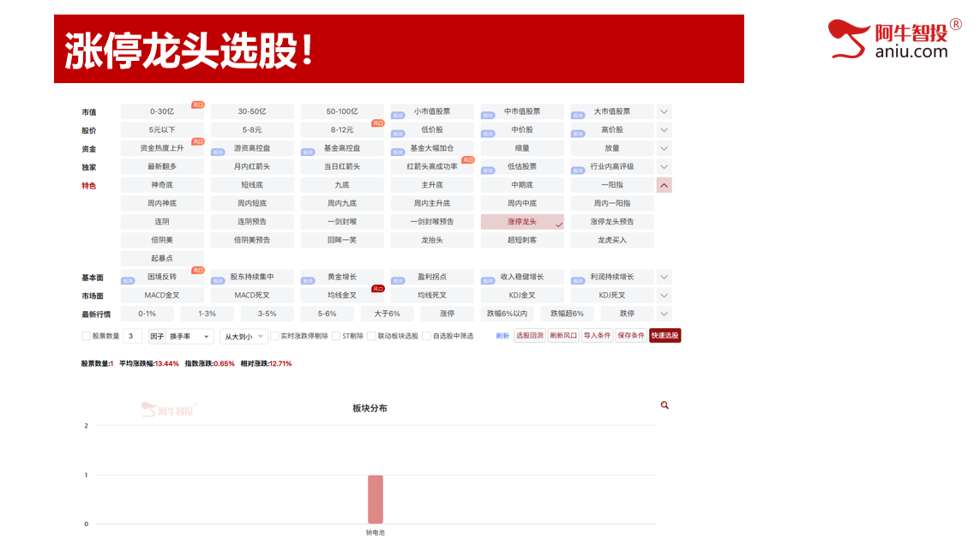Click the aniu.com logo
The height and width of the screenshot is (551, 980).
pos(894,39)
